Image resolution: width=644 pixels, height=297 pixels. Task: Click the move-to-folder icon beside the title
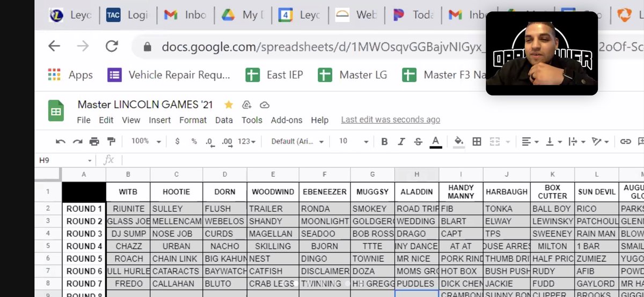(247, 105)
